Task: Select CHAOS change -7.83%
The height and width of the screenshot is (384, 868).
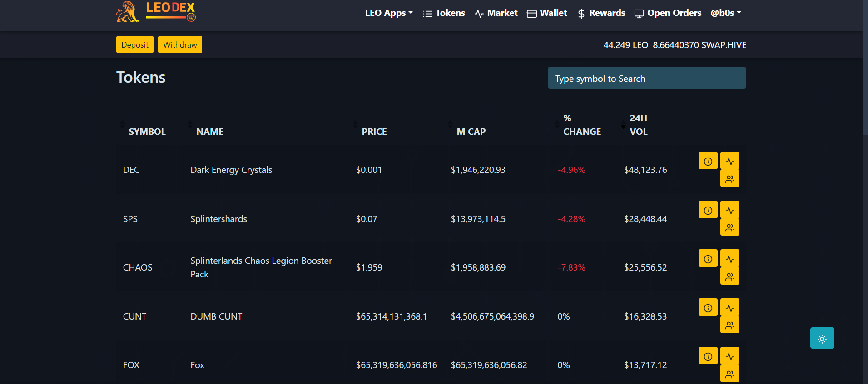Action: click(571, 267)
